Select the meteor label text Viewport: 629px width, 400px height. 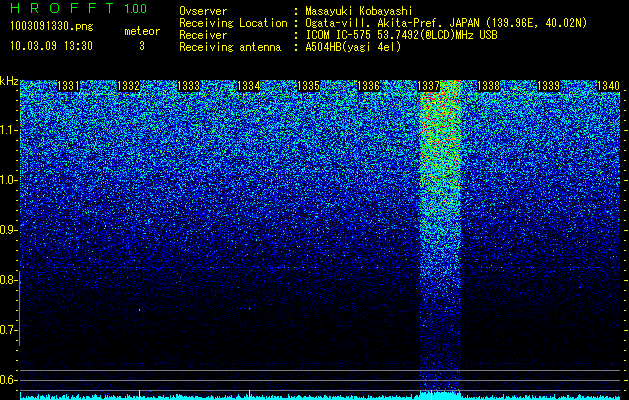click(x=142, y=31)
